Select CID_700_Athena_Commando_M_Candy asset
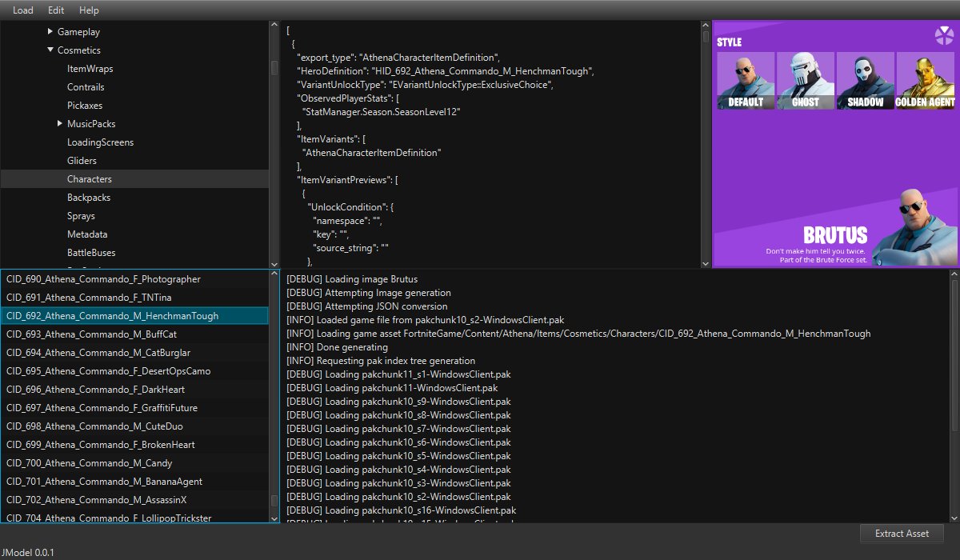 tap(134, 463)
